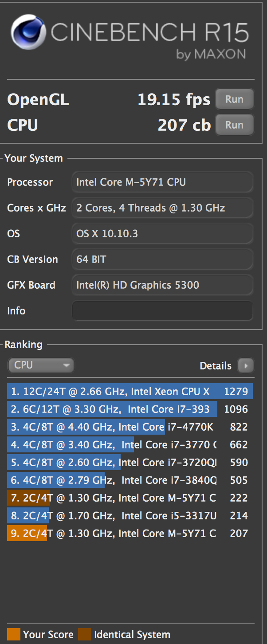Click the Cores x GHz field
Screen dimensions: 267x644
click(162, 208)
